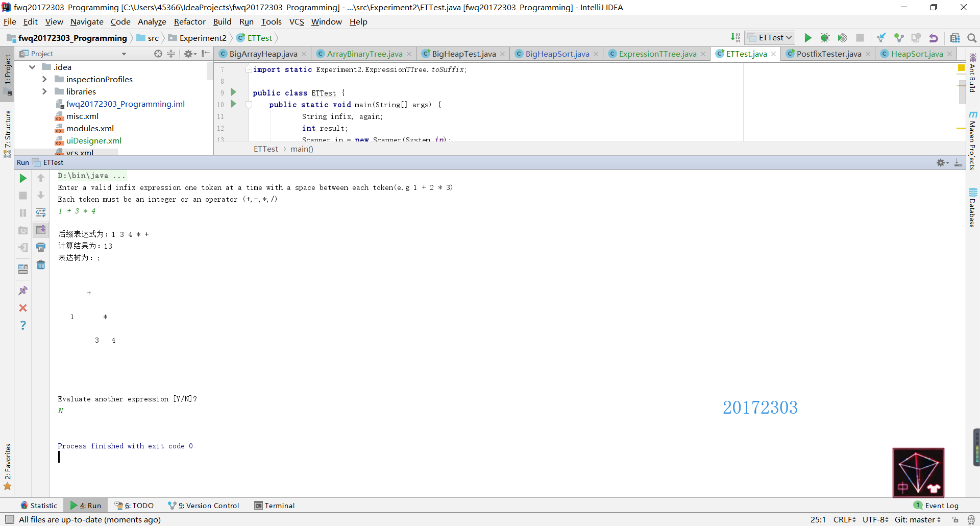Viewport: 980px width, 526px height.
Task: Toggle the Favorites tool window stripe button
Action: click(8, 467)
